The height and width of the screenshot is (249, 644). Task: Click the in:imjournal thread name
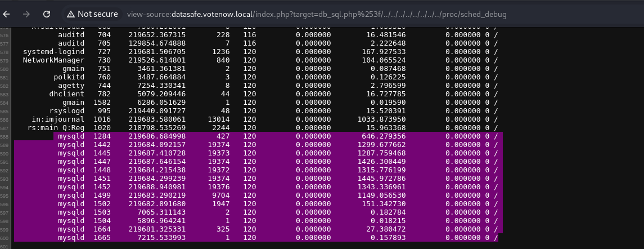[59, 119]
